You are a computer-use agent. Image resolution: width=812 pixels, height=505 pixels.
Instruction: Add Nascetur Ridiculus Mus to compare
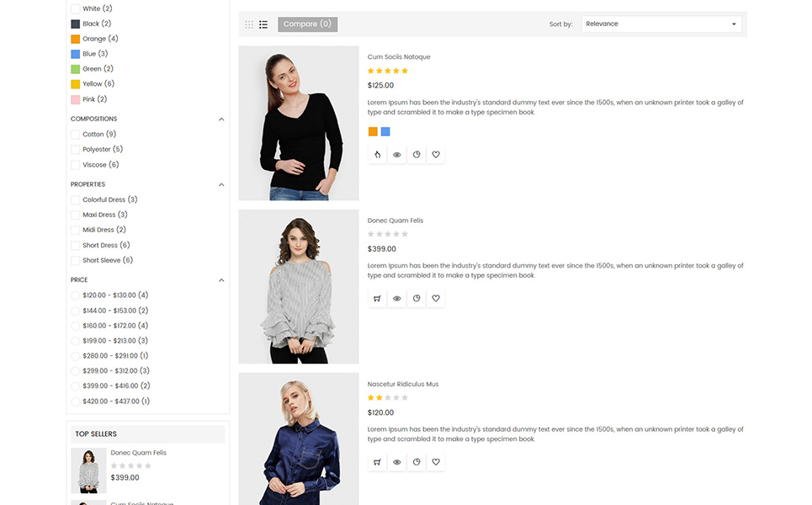(417, 462)
